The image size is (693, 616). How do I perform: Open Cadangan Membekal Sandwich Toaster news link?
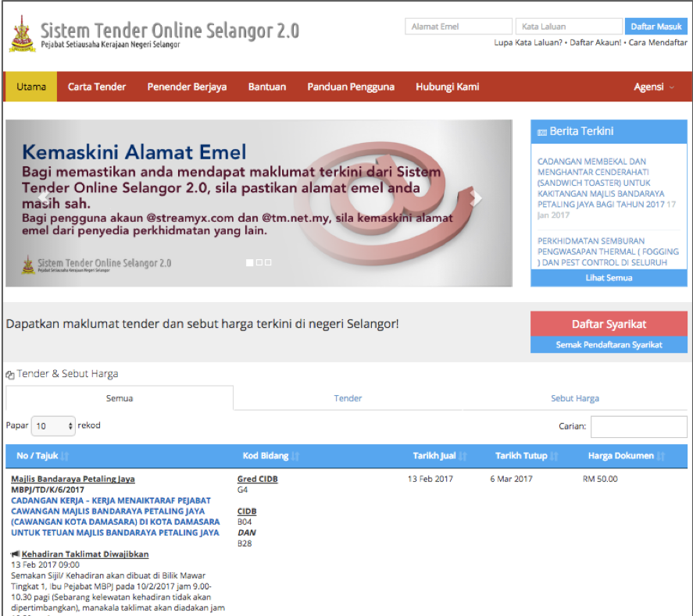pyautogui.click(x=602, y=183)
